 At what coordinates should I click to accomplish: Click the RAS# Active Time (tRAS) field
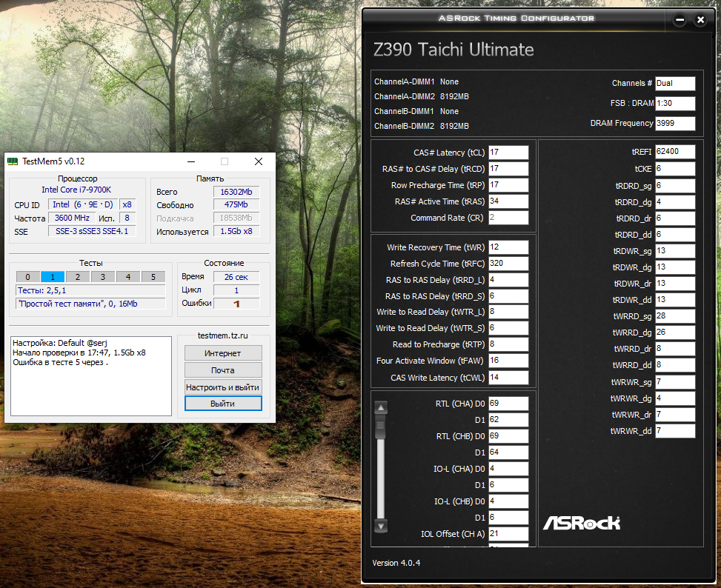coord(508,201)
